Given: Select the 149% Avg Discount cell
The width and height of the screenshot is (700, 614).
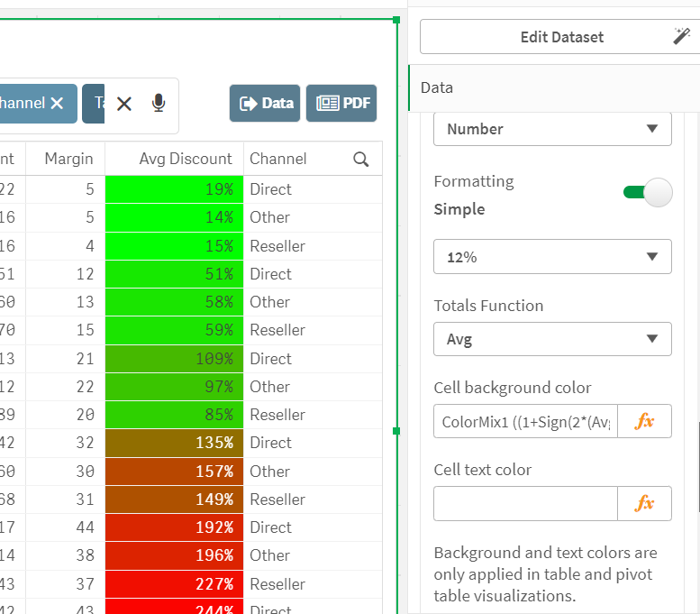Looking at the screenshot, I should click(x=174, y=499).
